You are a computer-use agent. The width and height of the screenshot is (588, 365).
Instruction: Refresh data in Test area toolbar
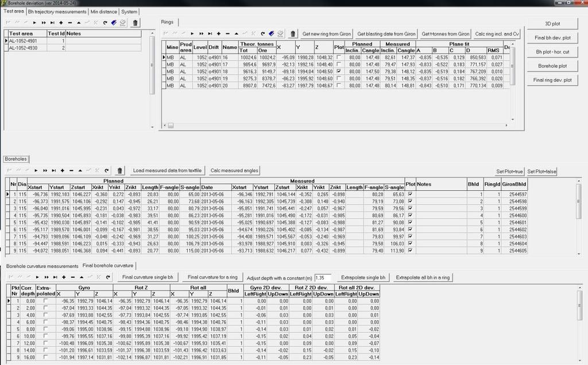click(105, 23)
